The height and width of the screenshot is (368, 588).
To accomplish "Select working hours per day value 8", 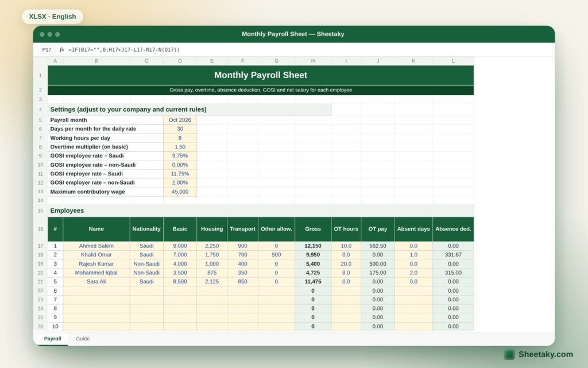I will (180, 138).
